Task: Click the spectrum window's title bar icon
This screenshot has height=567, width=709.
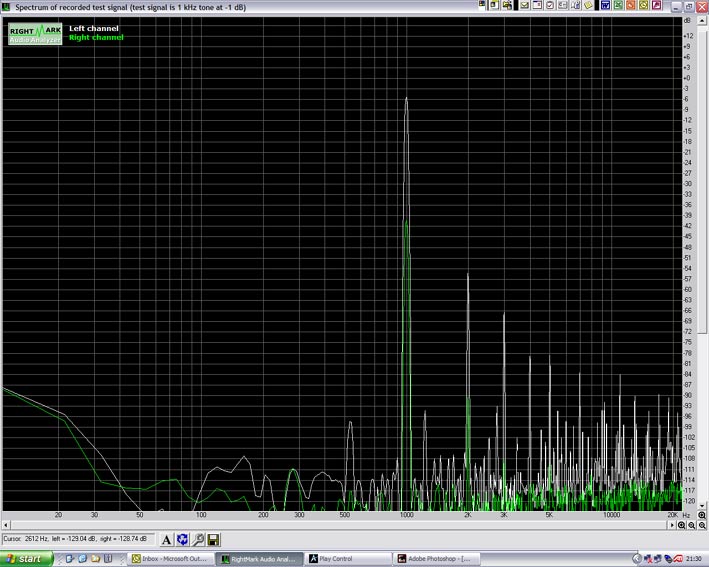Action: [6, 7]
